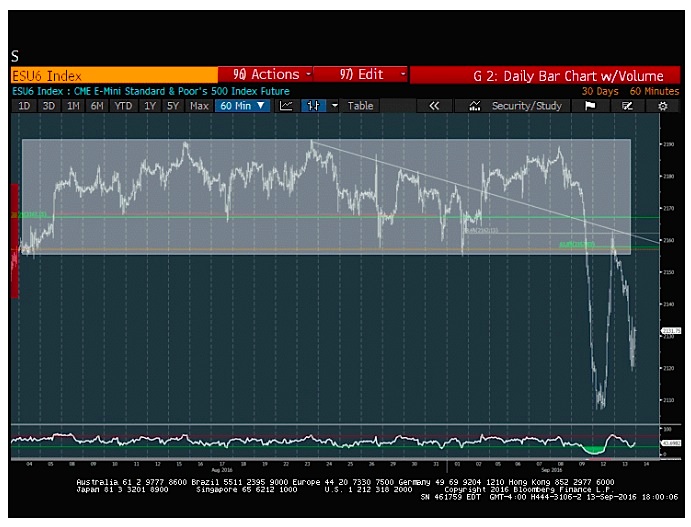Select the bar chart type icon
691x527 pixels.
313,106
